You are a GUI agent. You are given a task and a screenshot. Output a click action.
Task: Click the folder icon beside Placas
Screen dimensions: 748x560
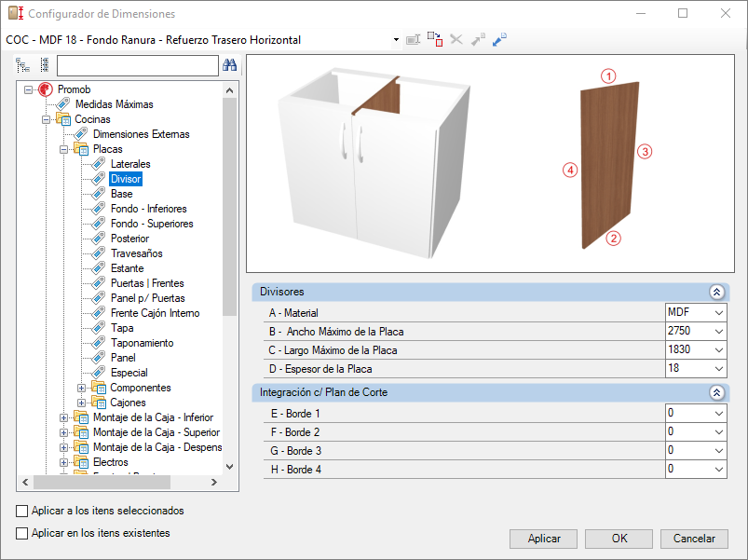pos(81,149)
